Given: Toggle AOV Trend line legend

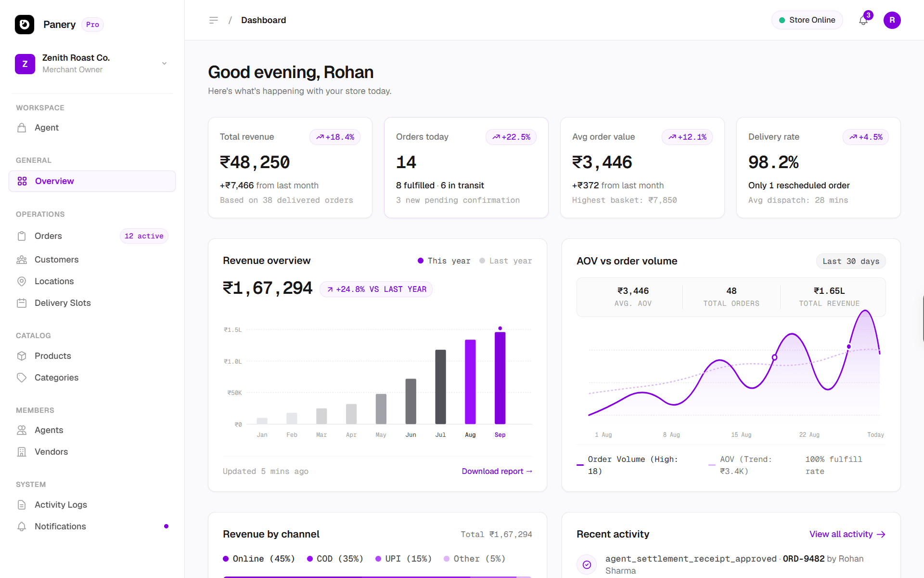Looking at the screenshot, I should [740, 465].
